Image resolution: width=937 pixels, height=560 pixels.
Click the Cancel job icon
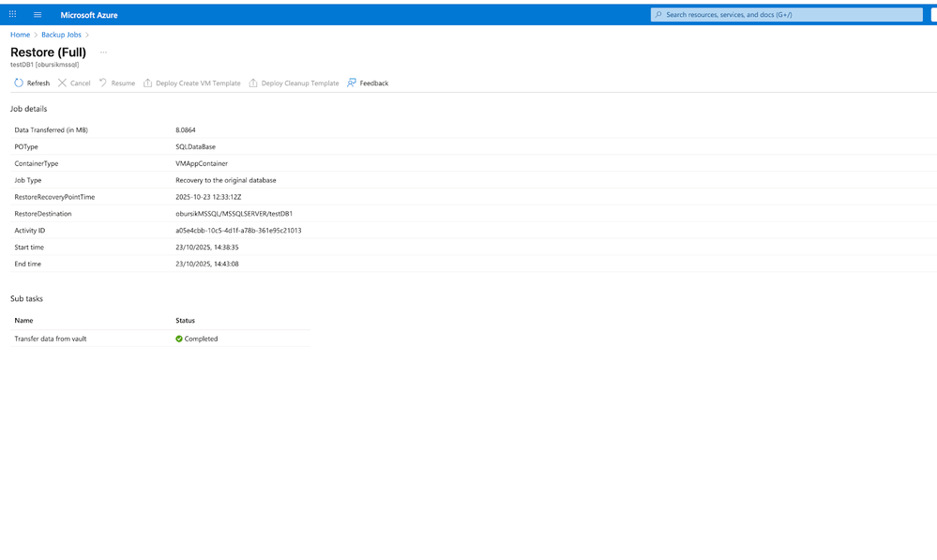(63, 83)
